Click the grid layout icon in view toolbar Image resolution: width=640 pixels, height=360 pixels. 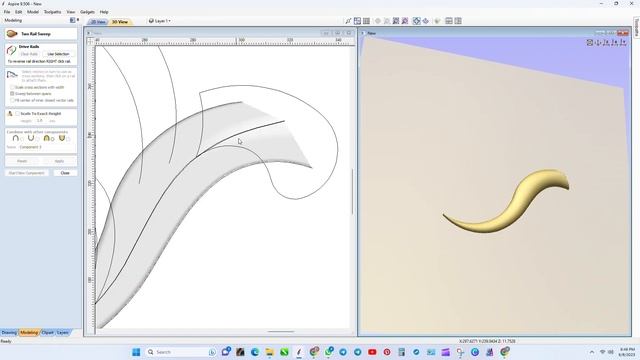click(x=366, y=21)
